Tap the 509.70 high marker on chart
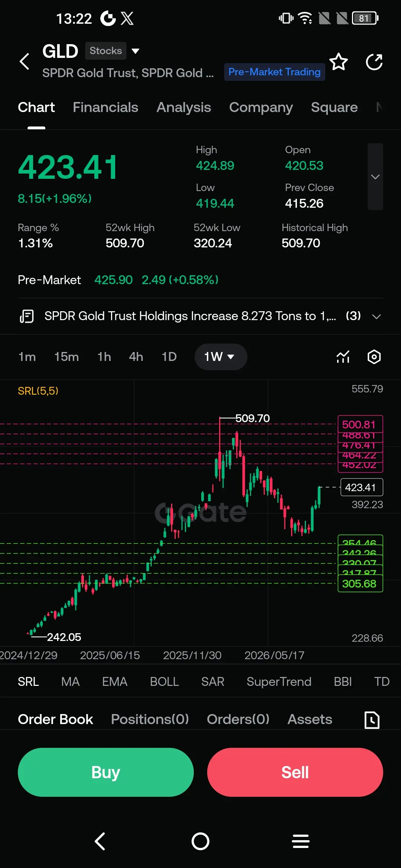Image resolution: width=401 pixels, height=868 pixels. tap(252, 418)
